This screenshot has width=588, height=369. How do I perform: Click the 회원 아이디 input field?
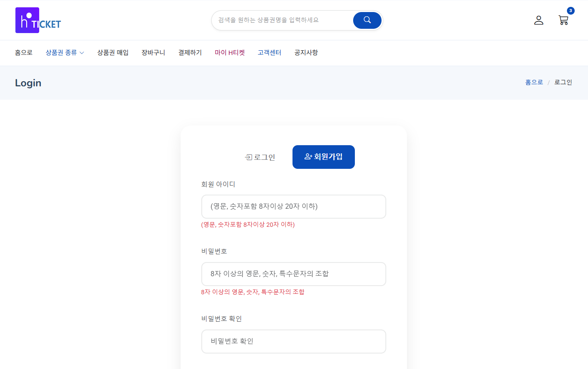click(294, 207)
